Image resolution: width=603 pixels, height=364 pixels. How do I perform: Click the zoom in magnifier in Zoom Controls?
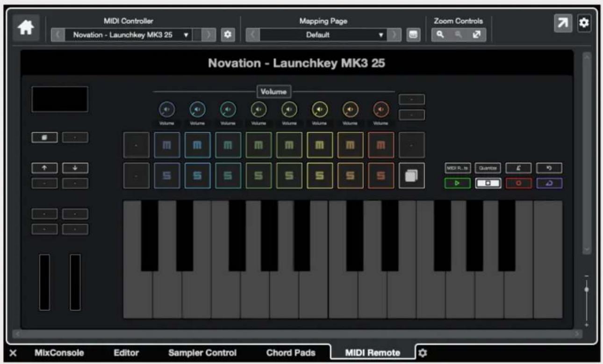click(x=440, y=35)
